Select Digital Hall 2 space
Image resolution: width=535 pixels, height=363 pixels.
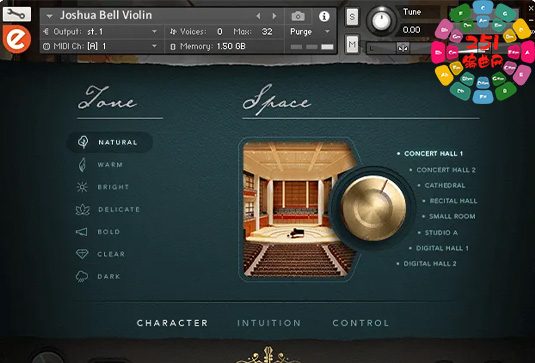pos(429,263)
